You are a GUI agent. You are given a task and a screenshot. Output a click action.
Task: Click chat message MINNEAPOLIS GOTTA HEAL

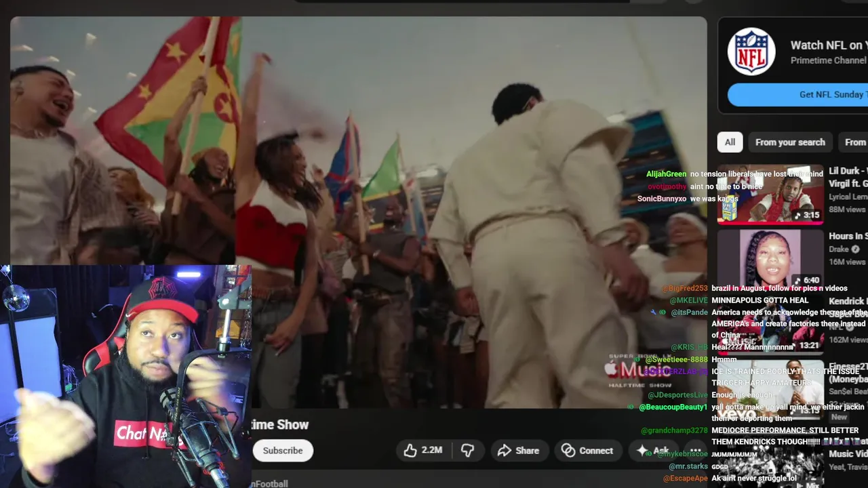click(x=759, y=300)
